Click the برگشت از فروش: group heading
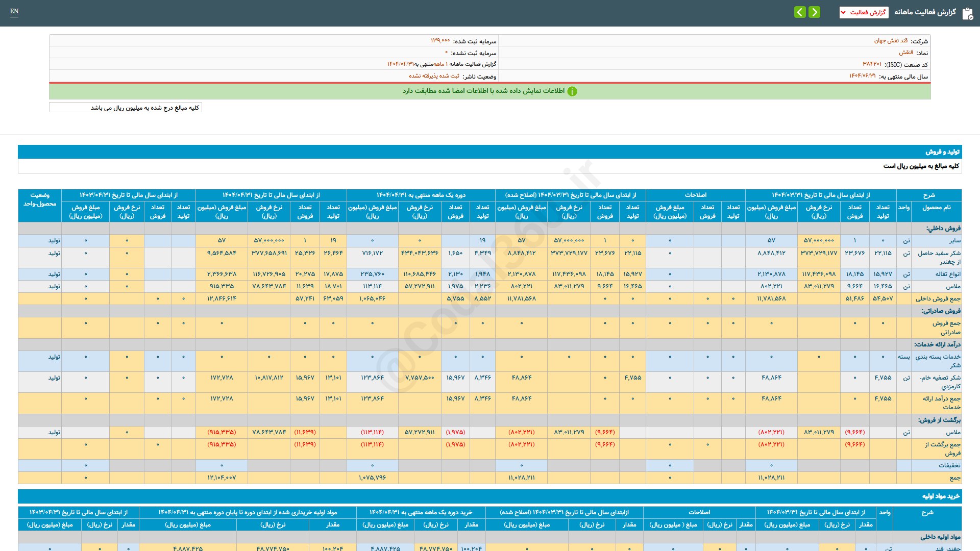Image resolution: width=980 pixels, height=551 pixels. click(939, 420)
